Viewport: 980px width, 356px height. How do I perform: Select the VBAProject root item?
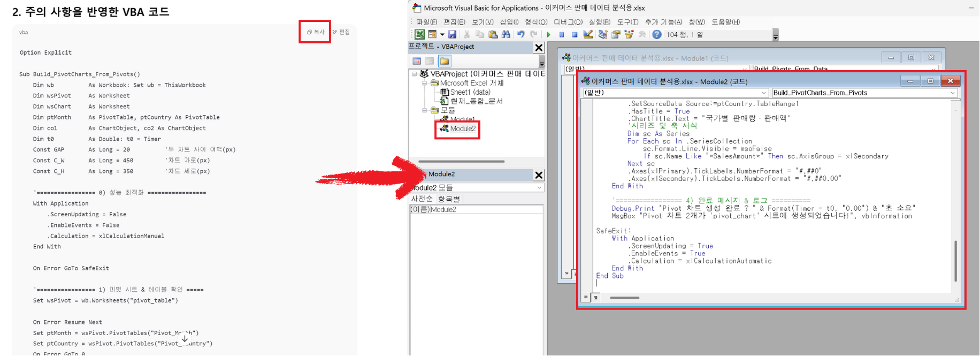point(483,74)
